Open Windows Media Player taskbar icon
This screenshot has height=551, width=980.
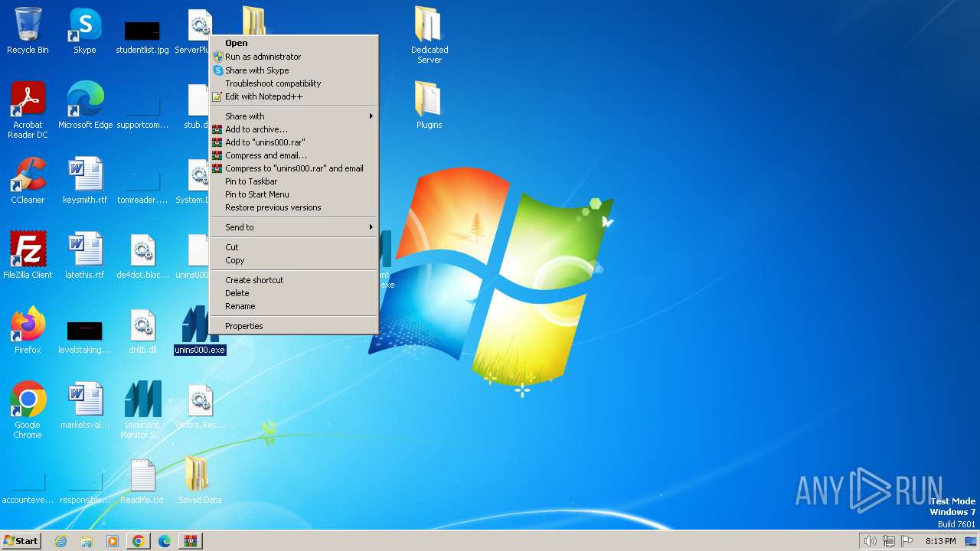[x=113, y=541]
